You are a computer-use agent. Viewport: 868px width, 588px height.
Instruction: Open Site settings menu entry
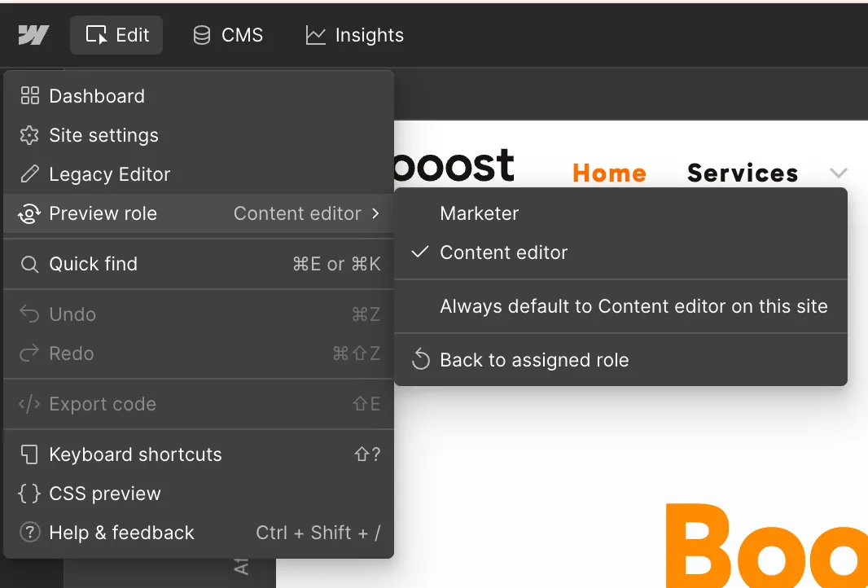coord(199,135)
